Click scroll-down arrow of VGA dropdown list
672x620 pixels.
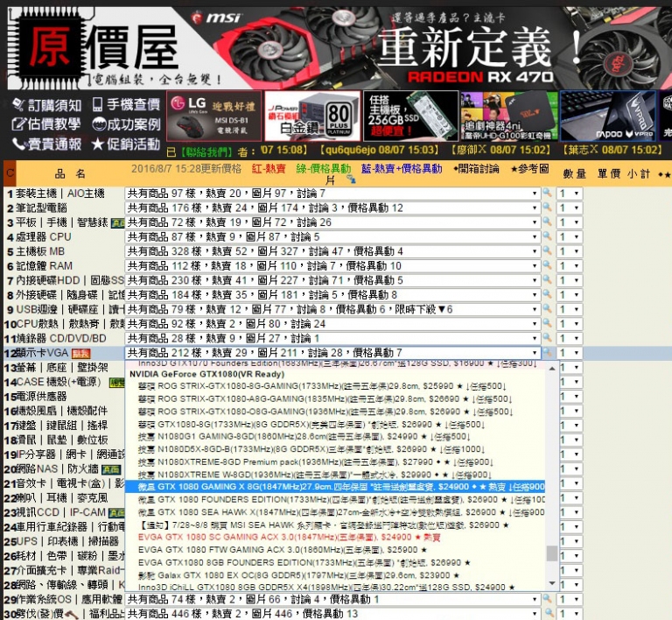(552, 583)
